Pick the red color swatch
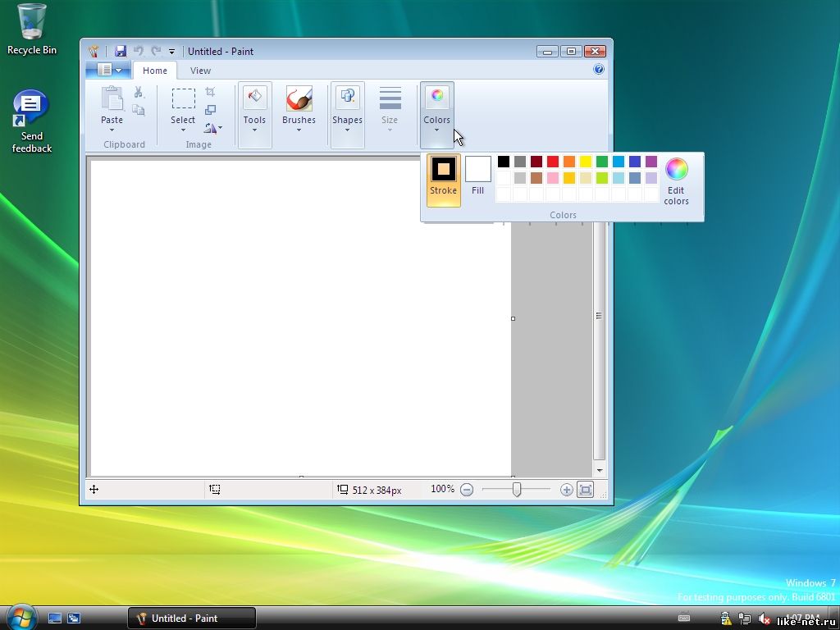840x630 pixels. tap(552, 162)
